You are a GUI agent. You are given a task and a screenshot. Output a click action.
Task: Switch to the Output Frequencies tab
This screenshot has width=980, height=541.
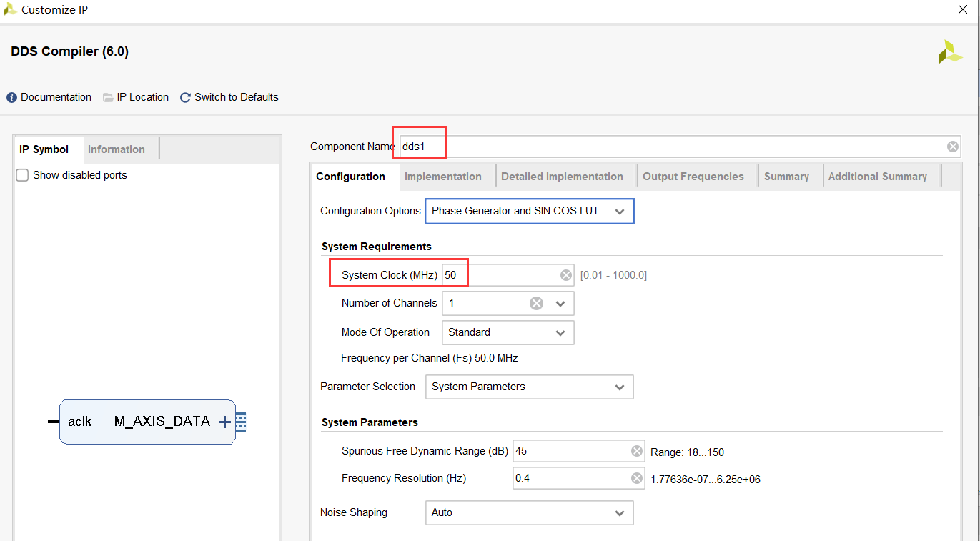click(x=693, y=177)
